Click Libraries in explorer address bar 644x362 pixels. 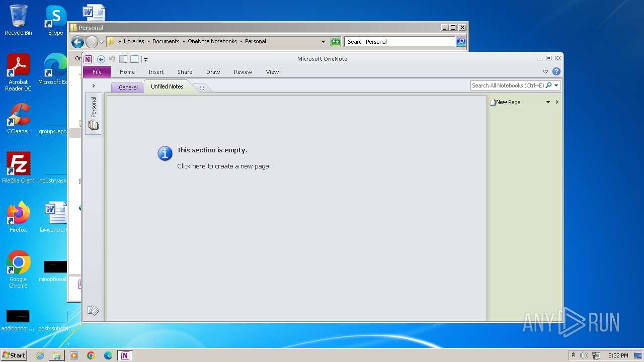(x=134, y=42)
